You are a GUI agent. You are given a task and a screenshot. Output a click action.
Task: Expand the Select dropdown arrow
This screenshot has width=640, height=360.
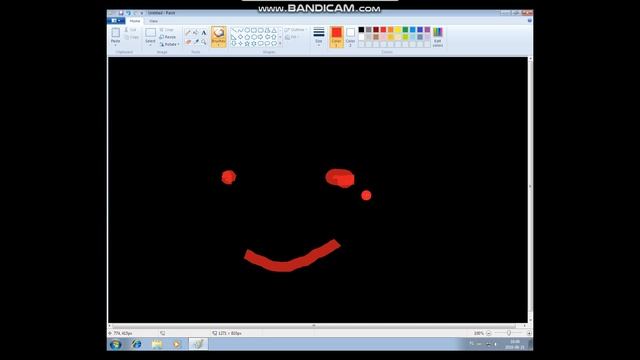coord(150,44)
